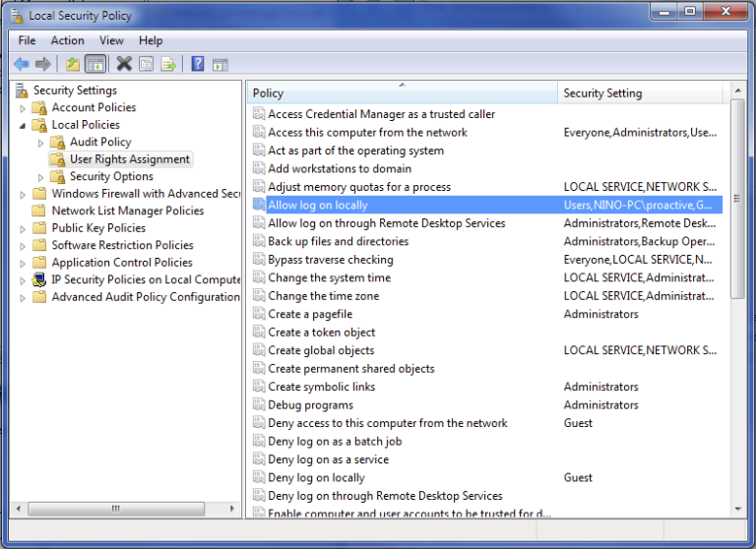This screenshot has width=756, height=549.
Task: Click the Audit Policy folder icon
Action: pyautogui.click(x=58, y=143)
